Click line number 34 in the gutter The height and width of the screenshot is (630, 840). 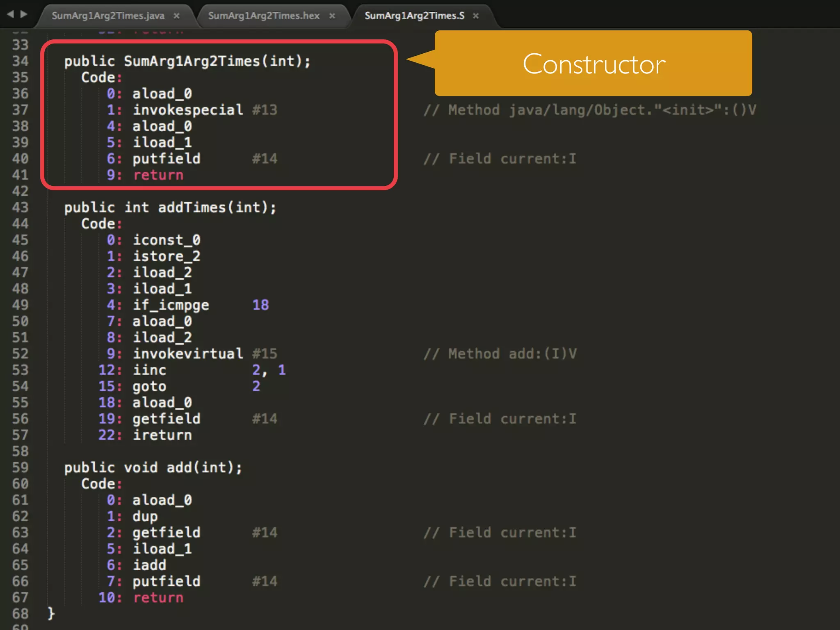pos(21,61)
